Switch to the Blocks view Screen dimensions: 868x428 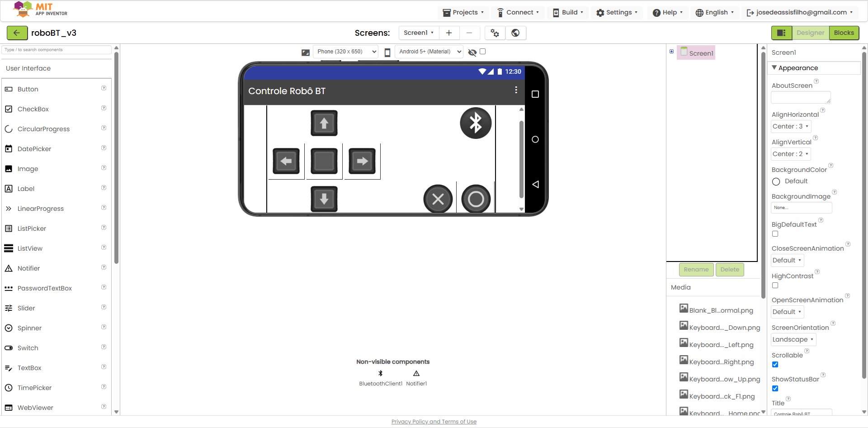pyautogui.click(x=844, y=33)
